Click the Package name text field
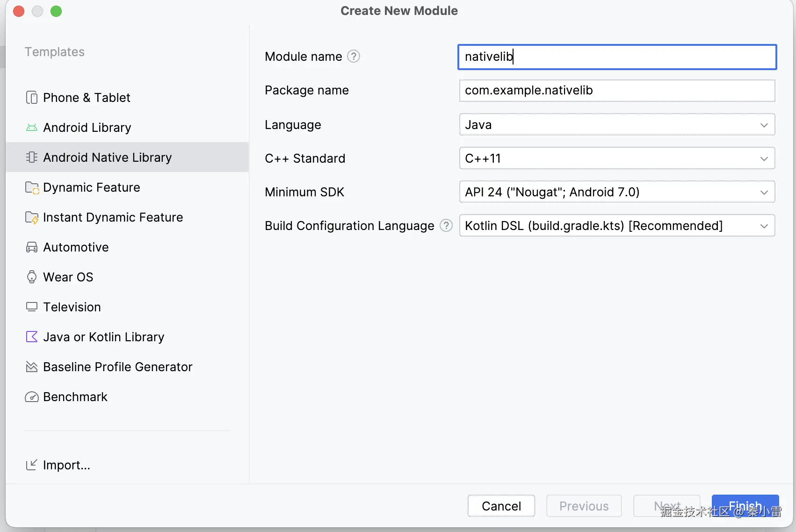 click(x=617, y=90)
